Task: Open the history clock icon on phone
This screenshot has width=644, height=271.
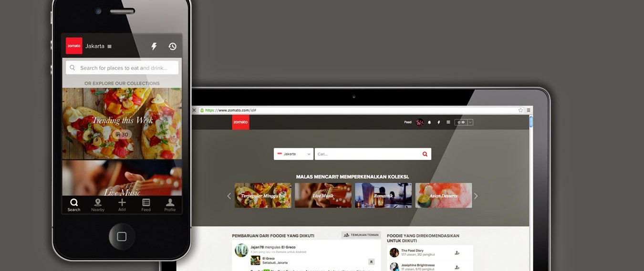Action: tap(172, 46)
